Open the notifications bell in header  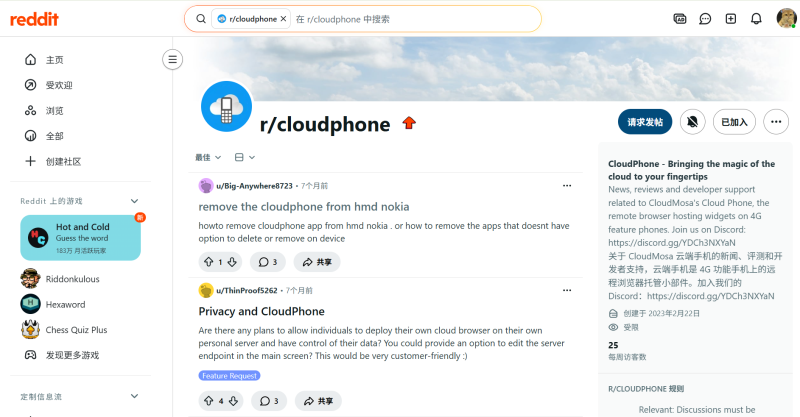coord(756,19)
